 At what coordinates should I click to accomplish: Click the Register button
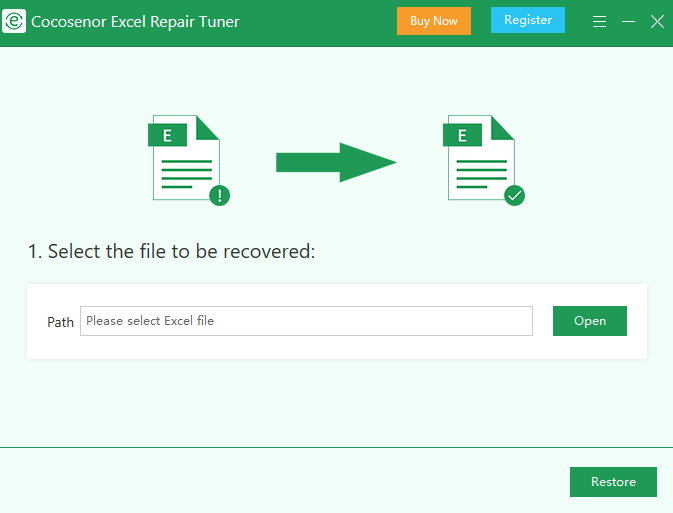click(x=527, y=20)
